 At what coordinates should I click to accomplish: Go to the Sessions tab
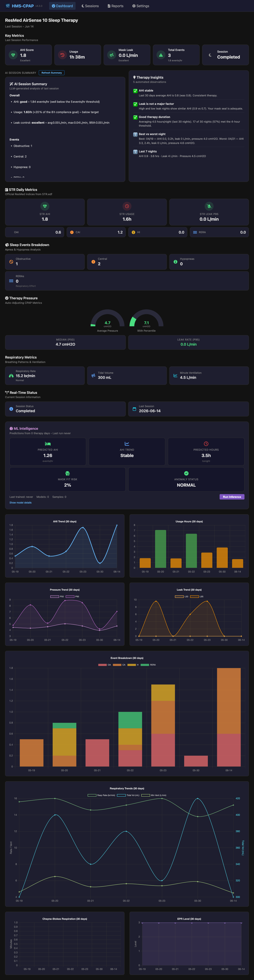tap(90, 6)
